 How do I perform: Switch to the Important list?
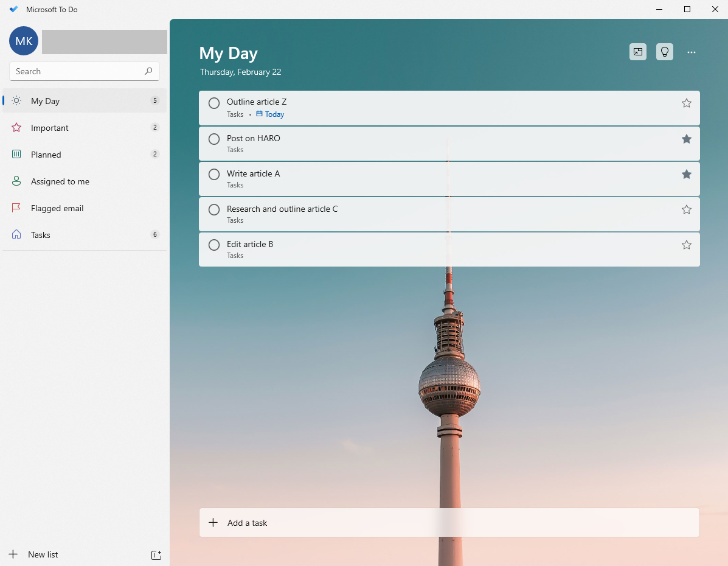pos(50,128)
